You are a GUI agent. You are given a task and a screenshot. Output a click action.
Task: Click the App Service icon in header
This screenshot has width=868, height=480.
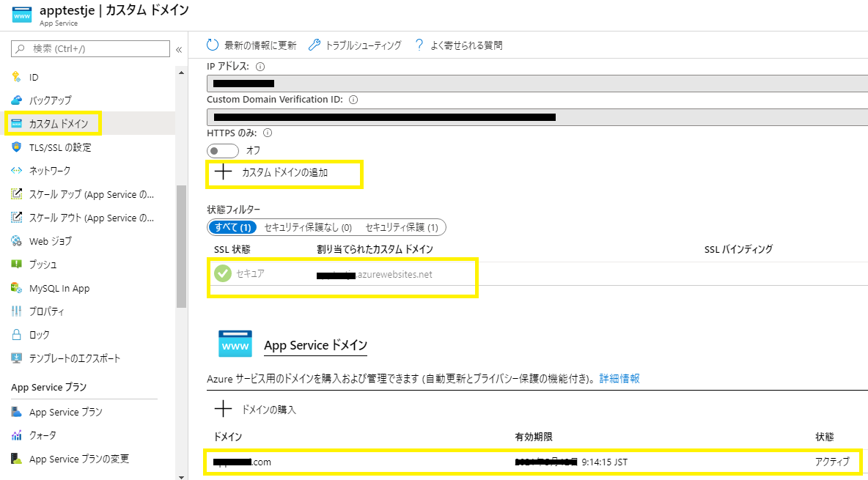pyautogui.click(x=22, y=15)
